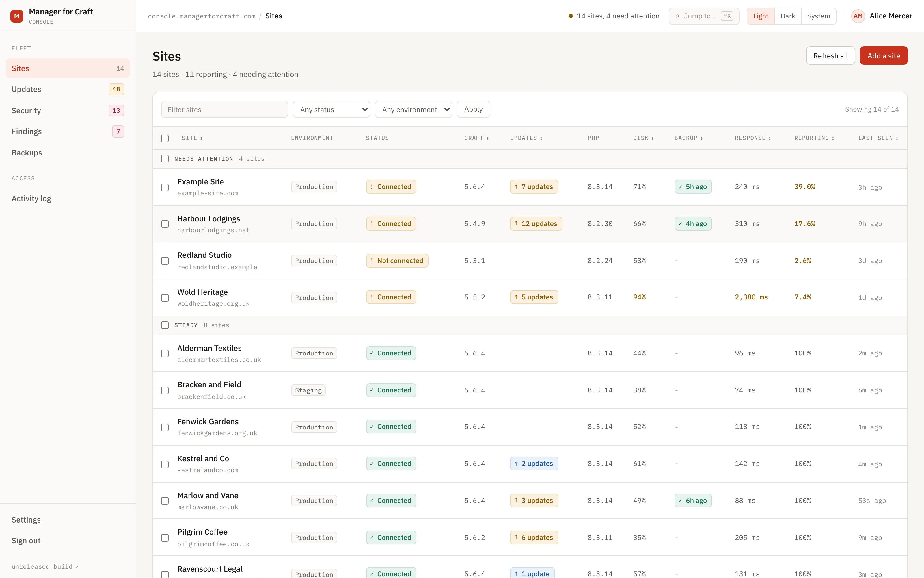Check the Kestrel and Co row checkbox
This screenshot has height=578, width=924.
[165, 464]
